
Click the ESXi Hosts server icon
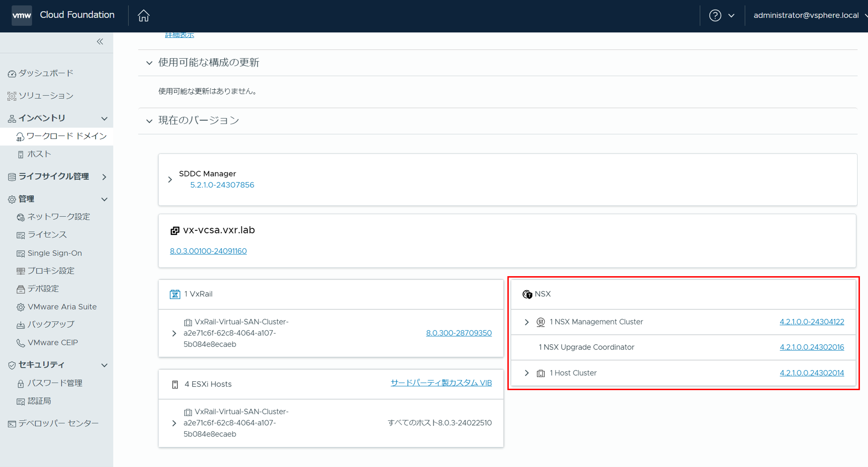[175, 385]
